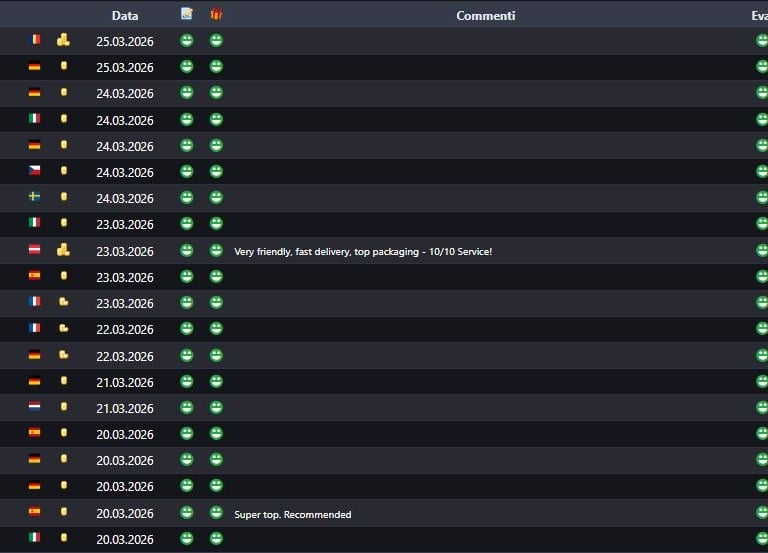Sort by the Data column header
Image resolution: width=768 pixels, height=553 pixels.
click(x=125, y=15)
